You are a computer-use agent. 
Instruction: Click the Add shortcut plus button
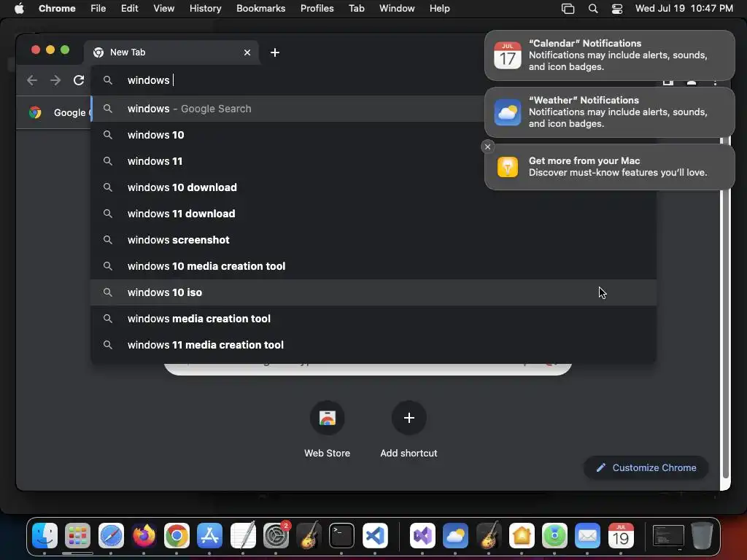[x=409, y=418]
